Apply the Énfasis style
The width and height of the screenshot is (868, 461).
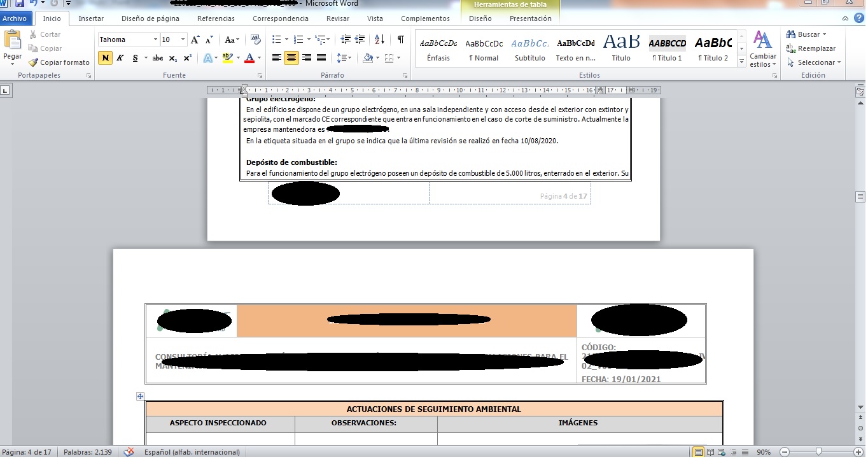(x=438, y=50)
